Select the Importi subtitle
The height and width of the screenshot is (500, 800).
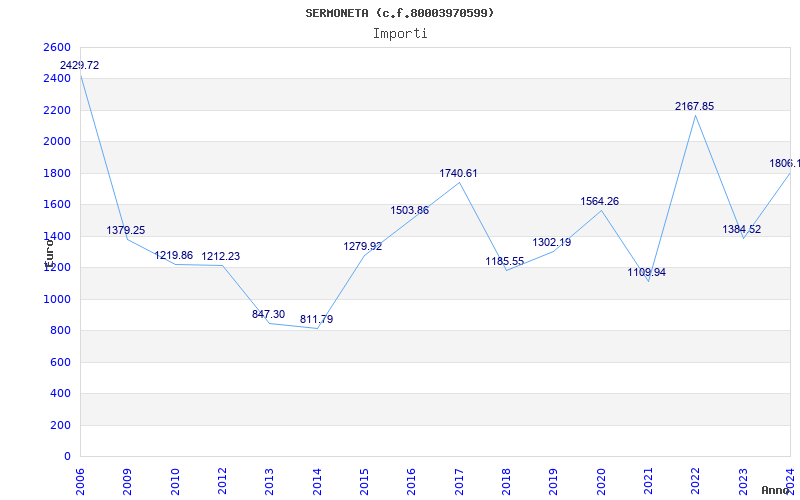tap(400, 34)
